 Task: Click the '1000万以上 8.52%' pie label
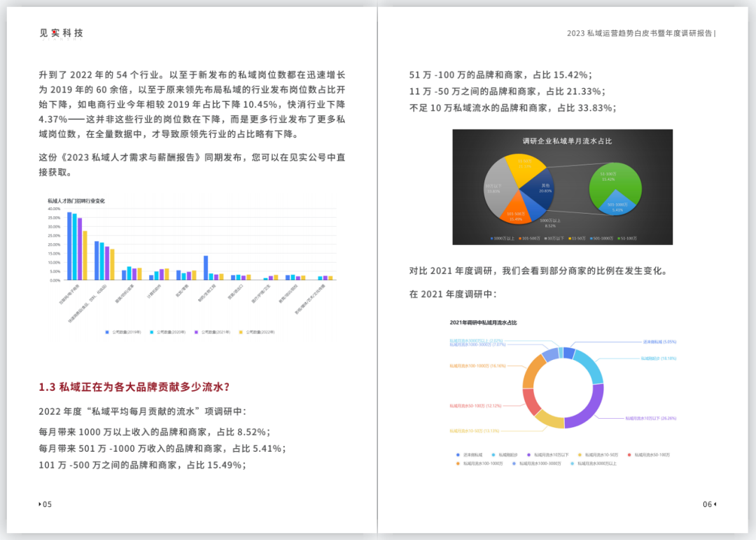click(x=550, y=223)
